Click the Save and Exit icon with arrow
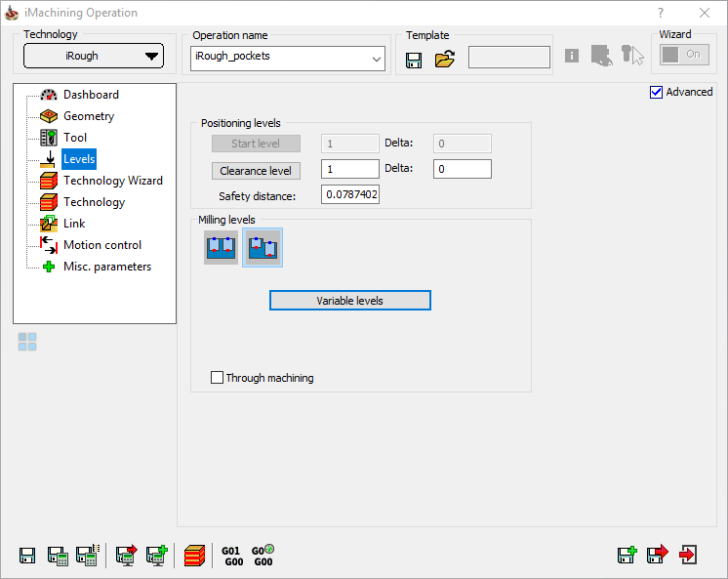Image resolution: width=728 pixels, height=579 pixels. pos(658,554)
